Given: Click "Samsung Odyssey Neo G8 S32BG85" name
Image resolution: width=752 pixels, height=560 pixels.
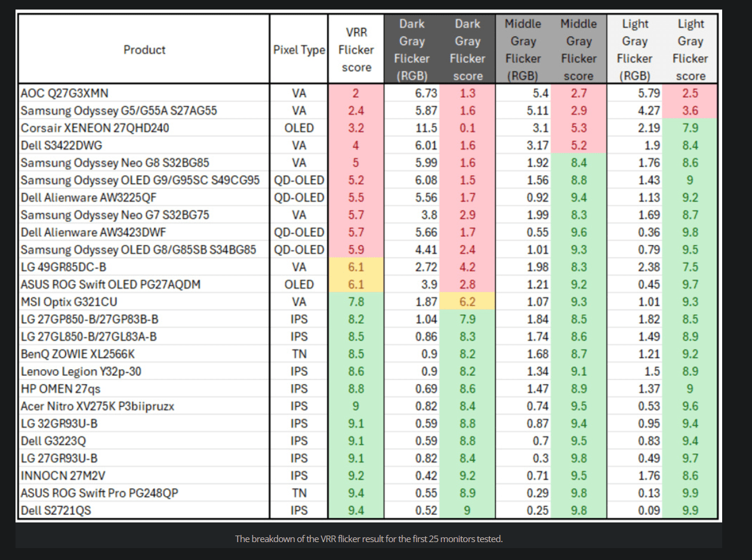Looking at the screenshot, I should (x=115, y=163).
